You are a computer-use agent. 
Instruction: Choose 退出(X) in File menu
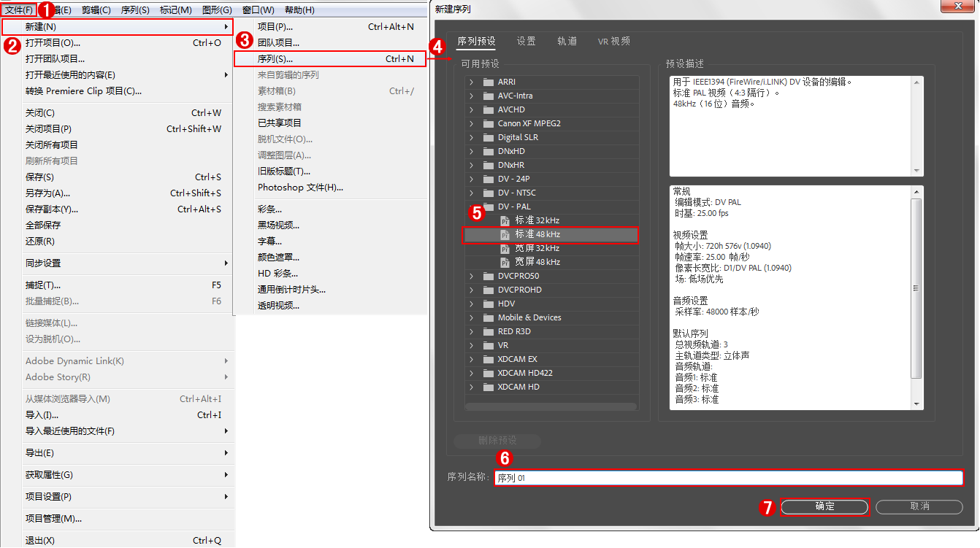[117, 541]
